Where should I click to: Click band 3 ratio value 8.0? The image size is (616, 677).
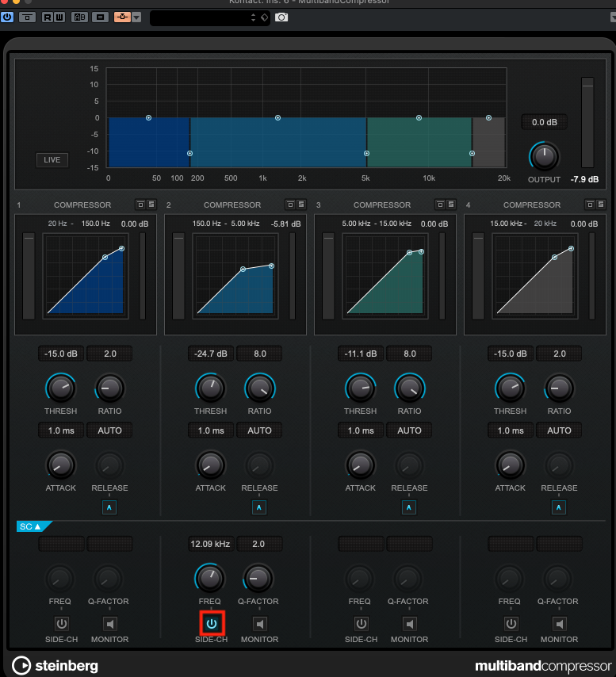point(410,354)
